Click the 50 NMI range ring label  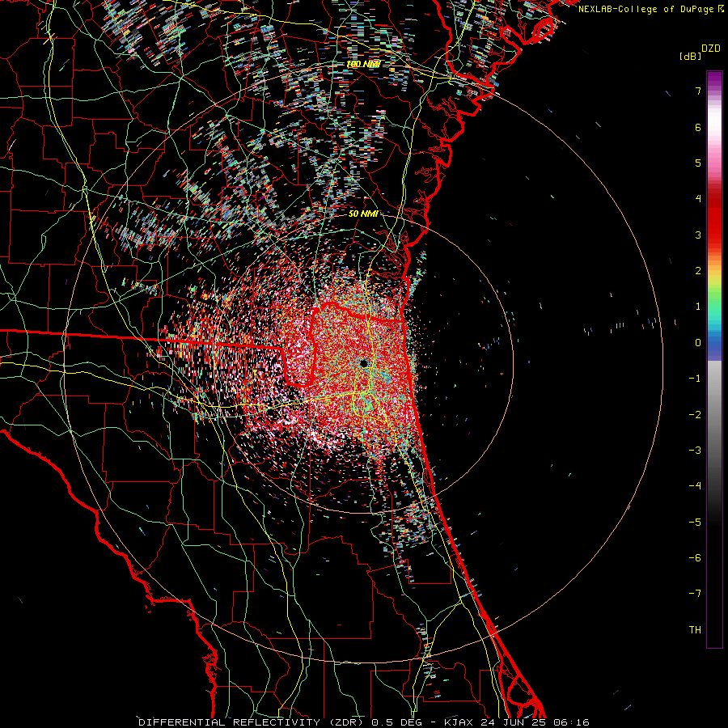[363, 214]
